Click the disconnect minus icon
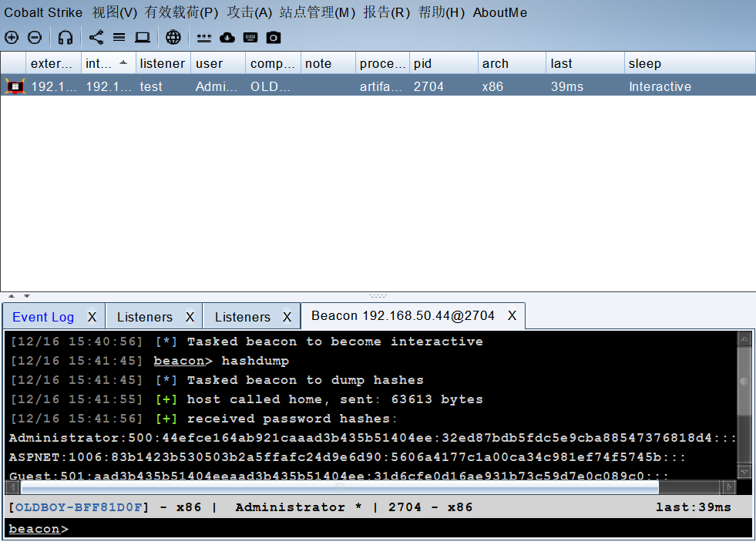 click(x=35, y=38)
